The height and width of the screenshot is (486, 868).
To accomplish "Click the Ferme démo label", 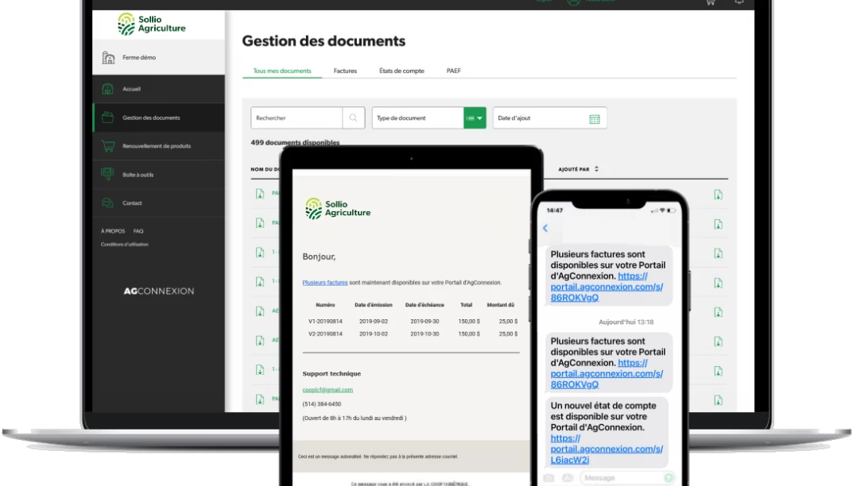I will [139, 57].
